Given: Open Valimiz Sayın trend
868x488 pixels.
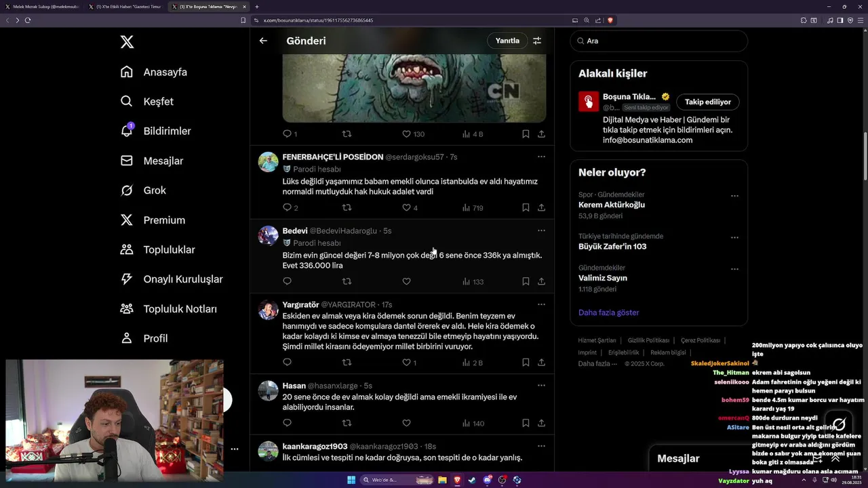Looking at the screenshot, I should point(603,278).
